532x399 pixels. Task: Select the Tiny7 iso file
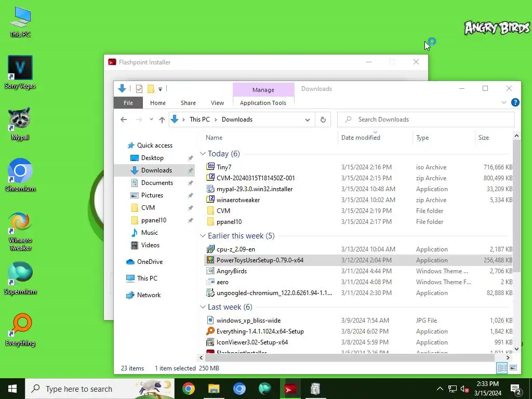[x=224, y=167]
